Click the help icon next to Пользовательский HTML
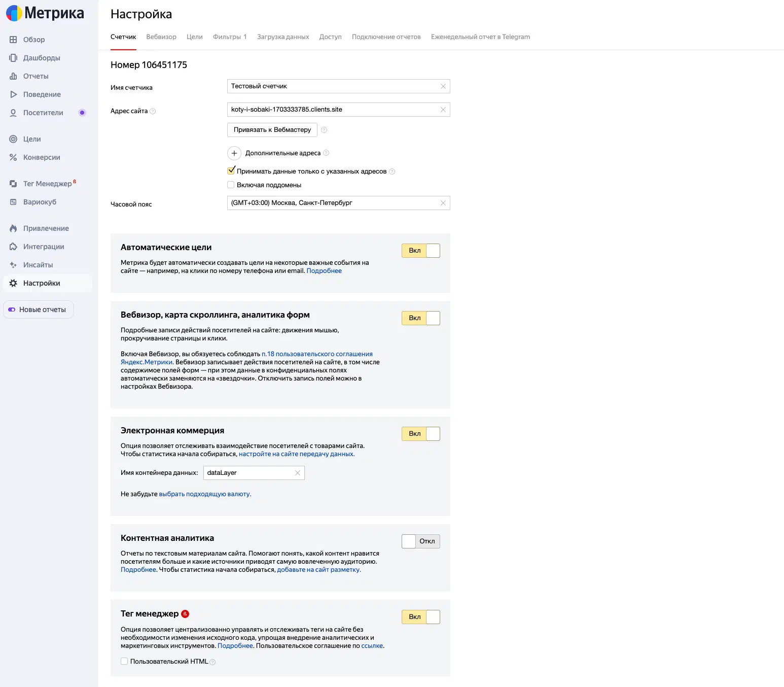Screen dimensions: 784x687 click(x=212, y=662)
